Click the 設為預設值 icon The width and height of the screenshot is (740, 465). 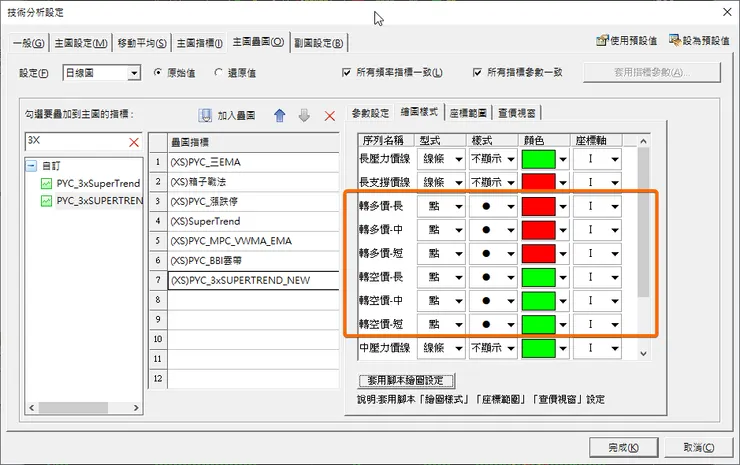675,41
